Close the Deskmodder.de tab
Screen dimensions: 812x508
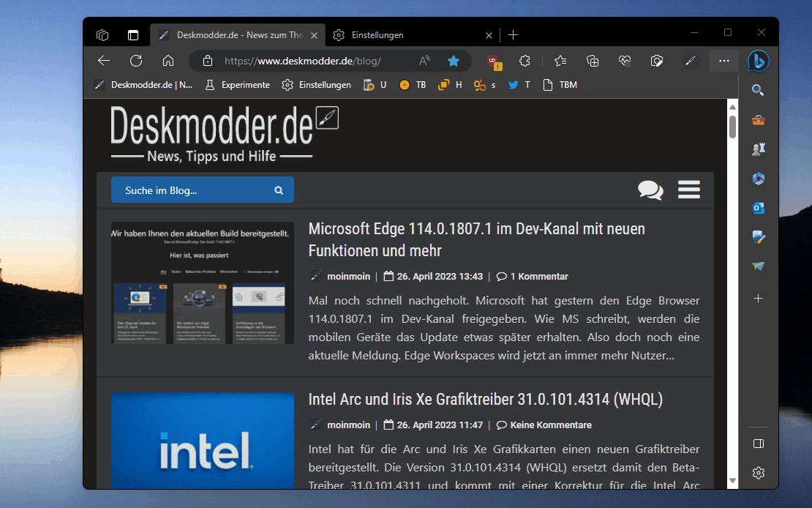(x=314, y=35)
